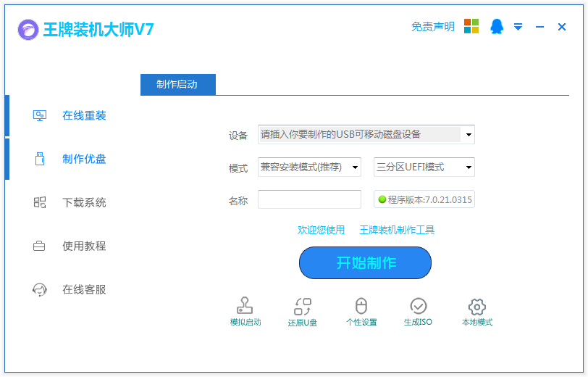Click the 名称 field label

238,201
